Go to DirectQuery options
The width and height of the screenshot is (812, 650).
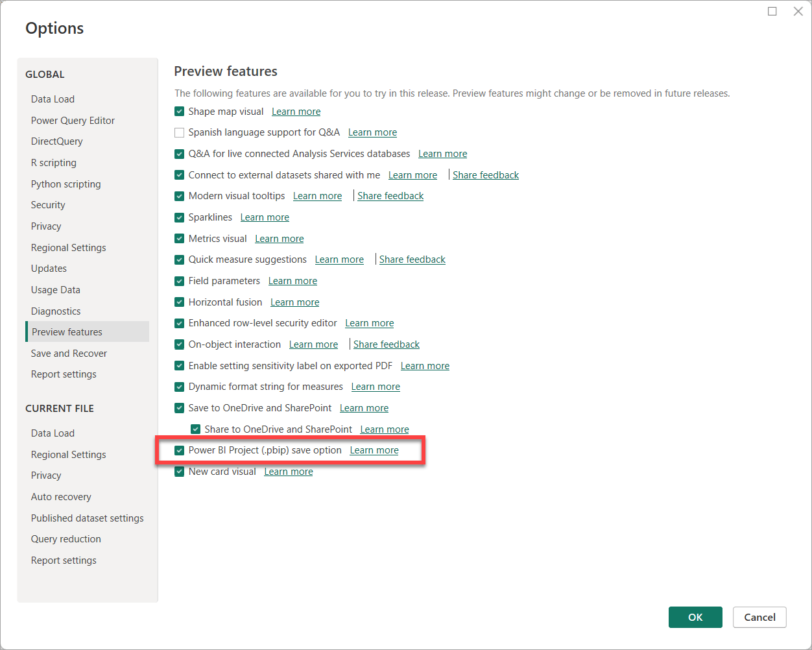[57, 141]
